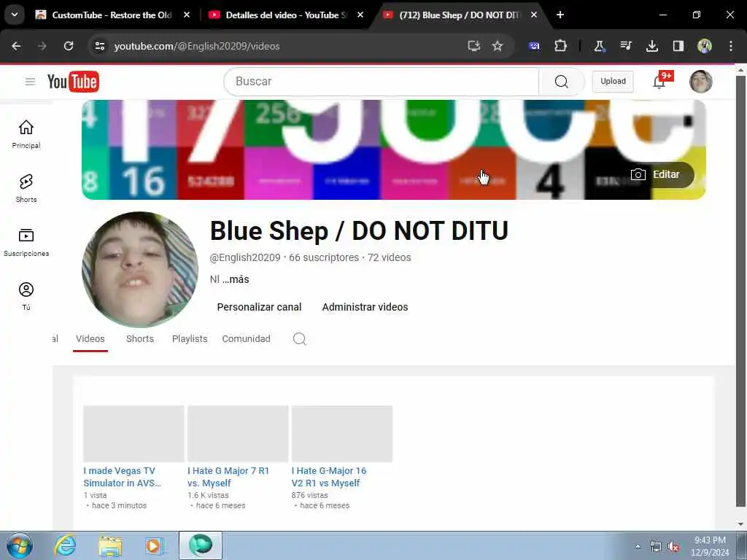Click the Buscar search field

pos(381,82)
